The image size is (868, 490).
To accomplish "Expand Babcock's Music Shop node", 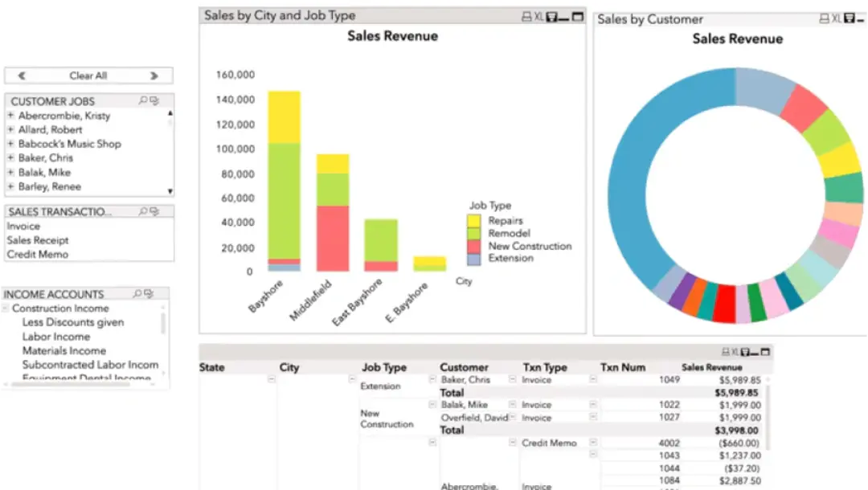I will [x=10, y=143].
